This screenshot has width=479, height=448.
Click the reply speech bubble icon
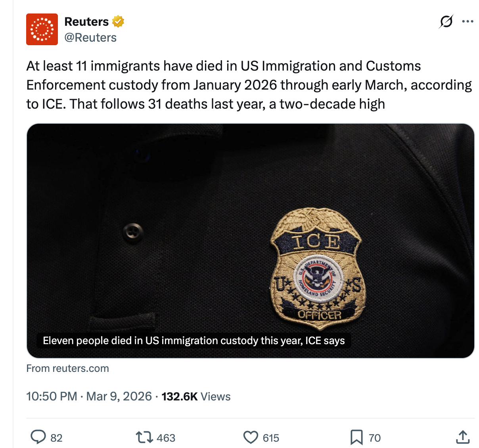click(x=38, y=437)
